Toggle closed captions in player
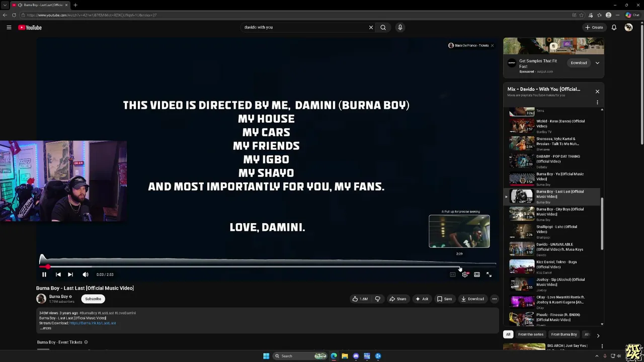This screenshot has height=362, width=644. click(x=452, y=275)
